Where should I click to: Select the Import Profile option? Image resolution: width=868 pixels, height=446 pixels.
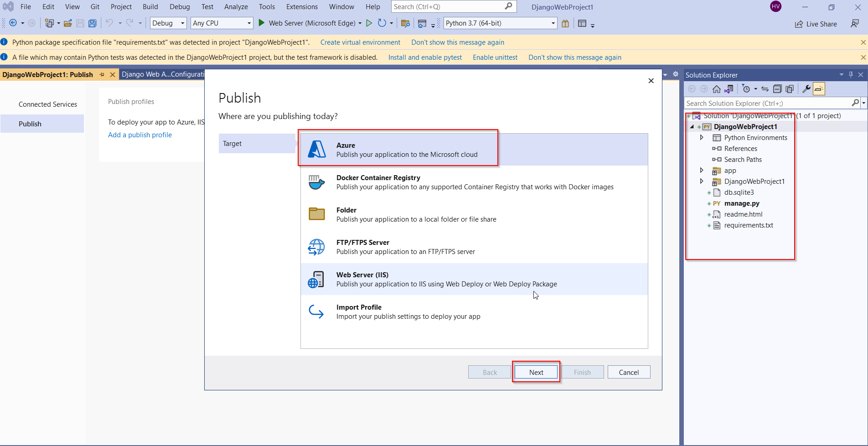pyautogui.click(x=474, y=311)
